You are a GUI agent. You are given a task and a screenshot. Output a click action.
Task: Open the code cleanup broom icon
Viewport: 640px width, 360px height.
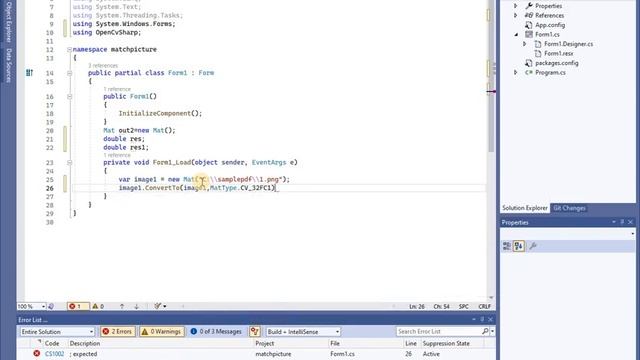pos(158,306)
